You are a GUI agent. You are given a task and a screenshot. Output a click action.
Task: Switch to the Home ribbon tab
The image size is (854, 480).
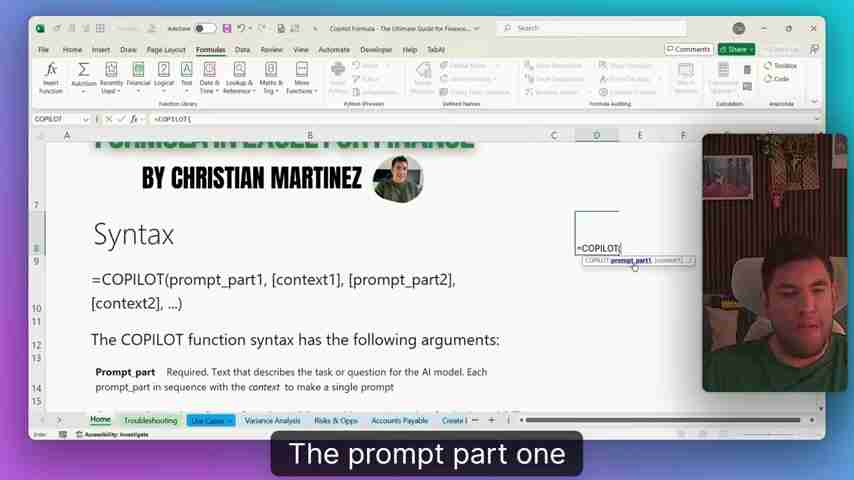(72, 50)
